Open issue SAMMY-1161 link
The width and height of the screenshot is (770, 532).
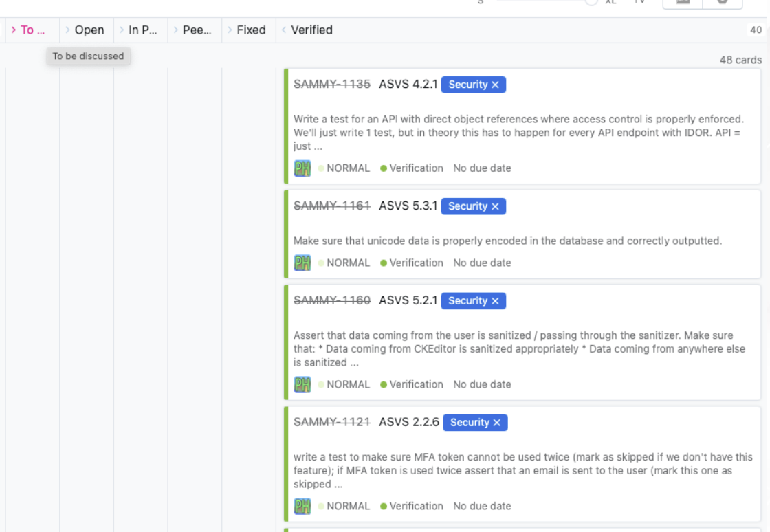click(331, 206)
